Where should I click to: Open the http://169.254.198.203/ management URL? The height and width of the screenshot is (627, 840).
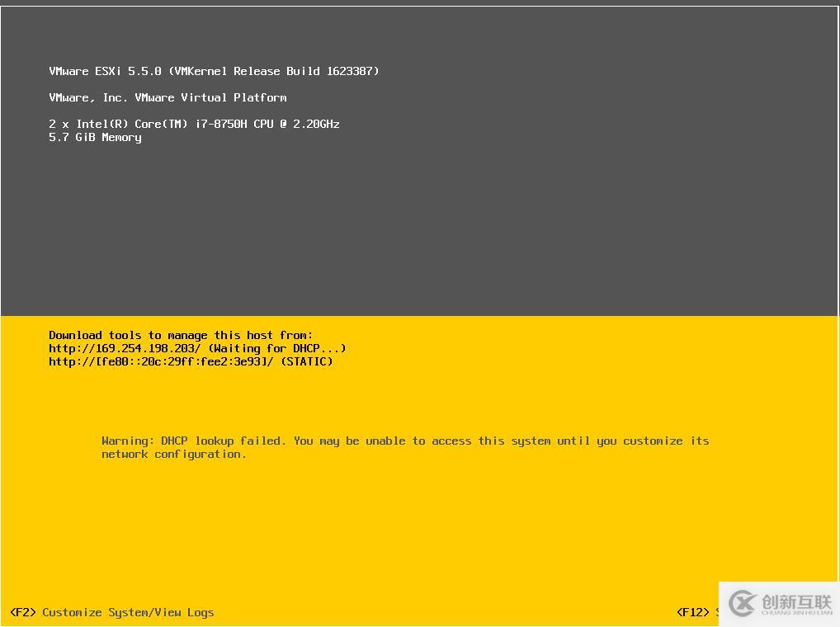click(x=125, y=348)
